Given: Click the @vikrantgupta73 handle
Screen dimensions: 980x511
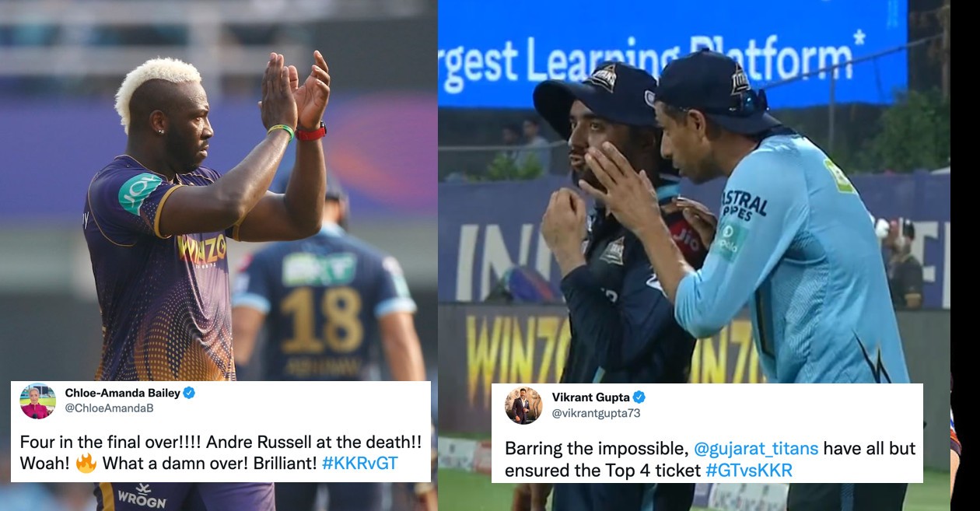Looking at the screenshot, I should [597, 413].
